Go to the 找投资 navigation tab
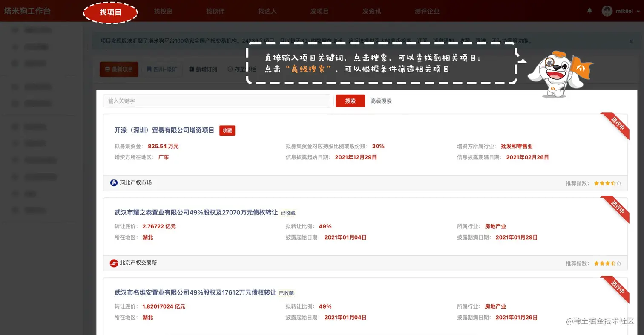Image resolution: width=644 pixels, height=335 pixels. point(163,12)
